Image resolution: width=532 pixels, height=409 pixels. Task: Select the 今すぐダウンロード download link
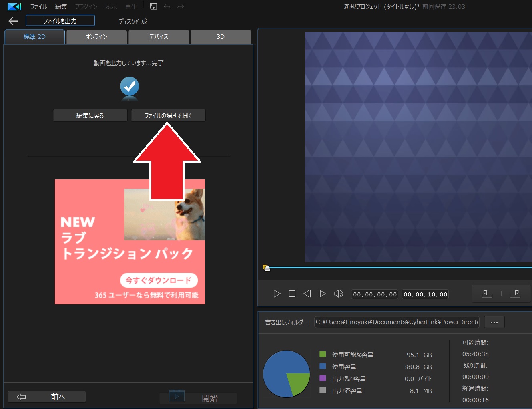[x=159, y=280]
